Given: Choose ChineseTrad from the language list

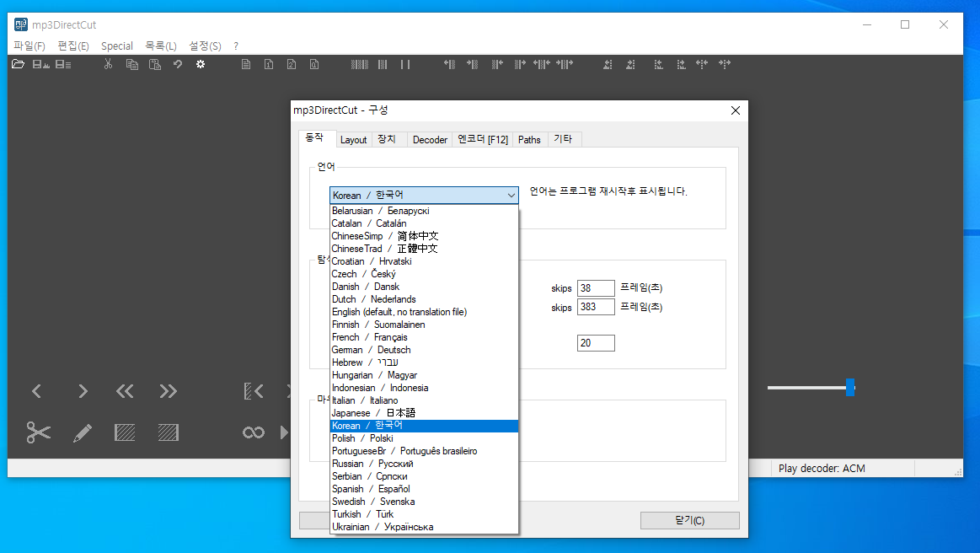Looking at the screenshot, I should (x=424, y=249).
